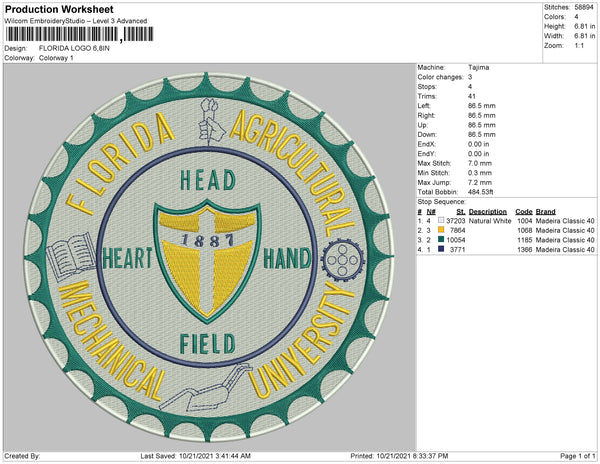Click the 'Created By:' footer label

click(22, 456)
